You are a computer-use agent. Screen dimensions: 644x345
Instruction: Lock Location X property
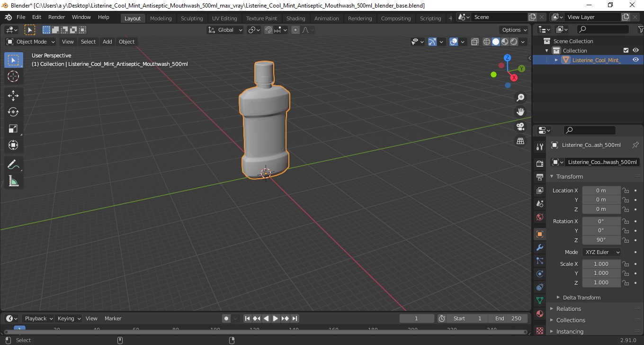point(626,191)
